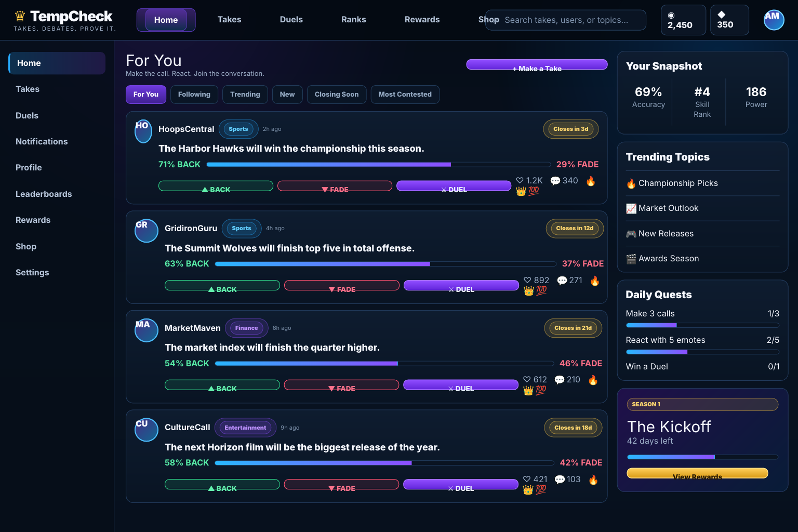Like the Harbor Hawks take with the heart icon

[529, 181]
